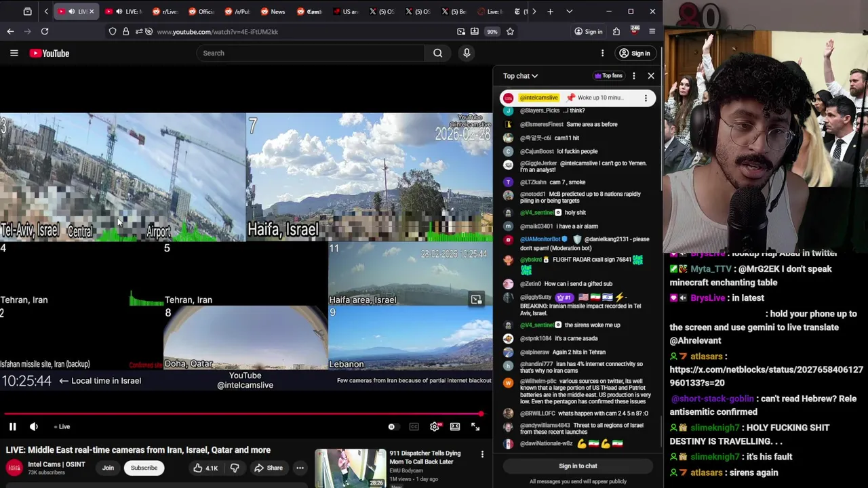The height and width of the screenshot is (488, 868).
Task: Click the browser address bar URL
Action: [218, 32]
